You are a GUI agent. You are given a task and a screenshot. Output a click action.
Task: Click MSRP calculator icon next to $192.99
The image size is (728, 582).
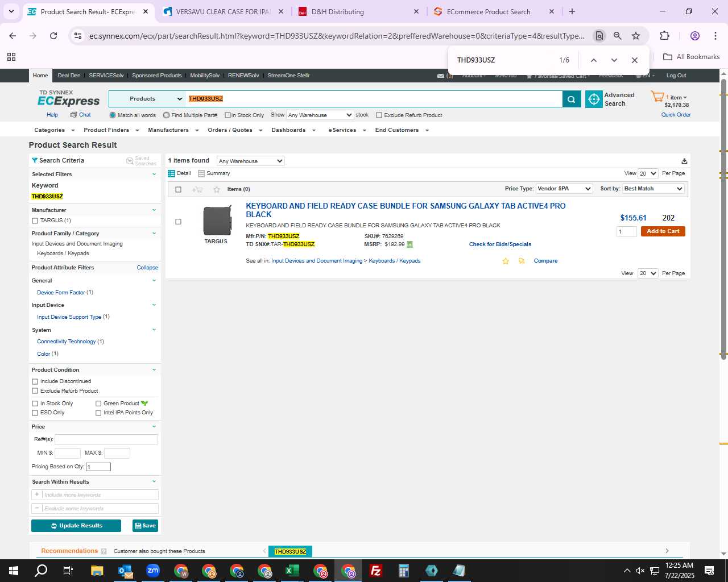409,244
